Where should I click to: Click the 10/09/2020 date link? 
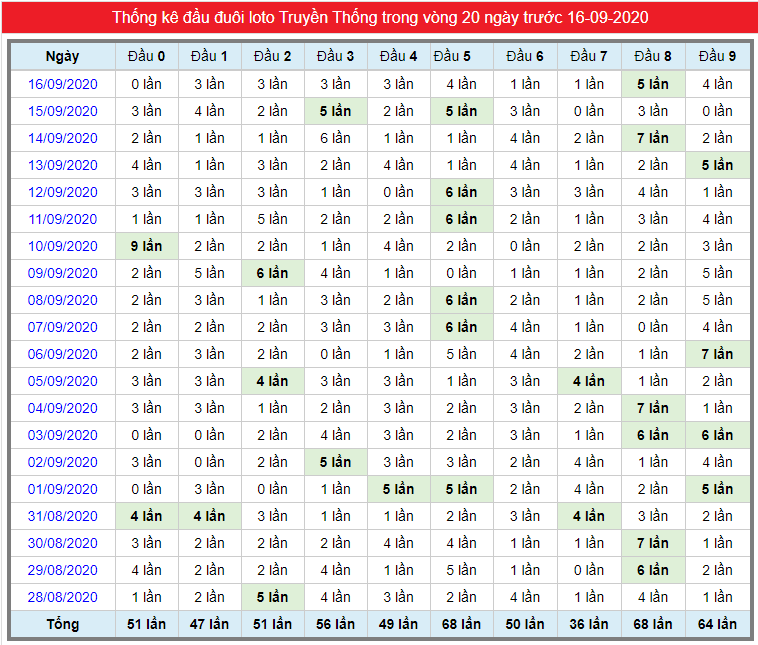[62, 246]
